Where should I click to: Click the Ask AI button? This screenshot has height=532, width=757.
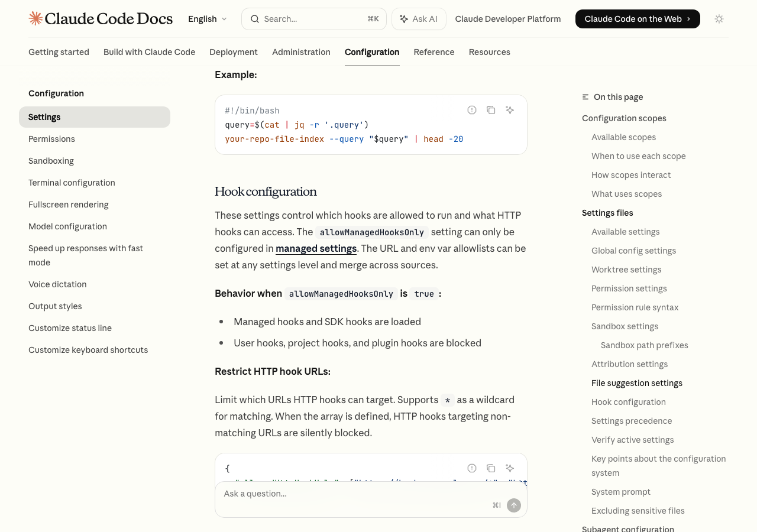(419, 19)
